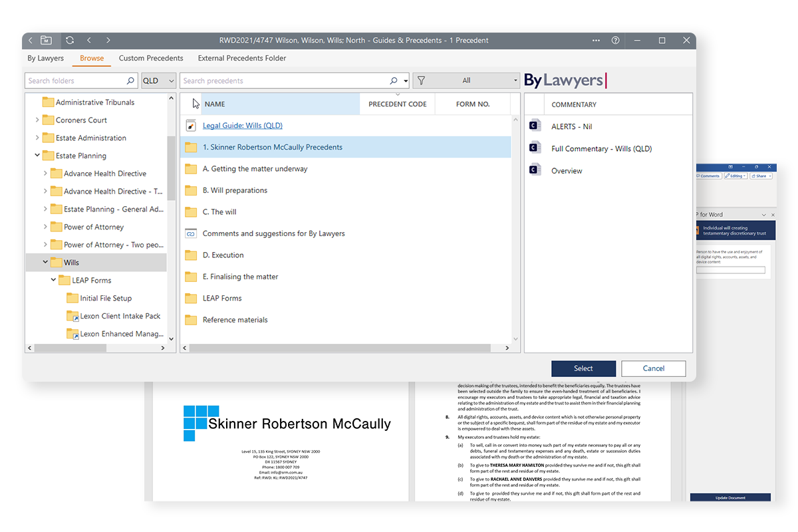Click the Lexon Enhanced Manag... shortcut icon
Viewport: 798px width, 532px height.
click(x=72, y=334)
